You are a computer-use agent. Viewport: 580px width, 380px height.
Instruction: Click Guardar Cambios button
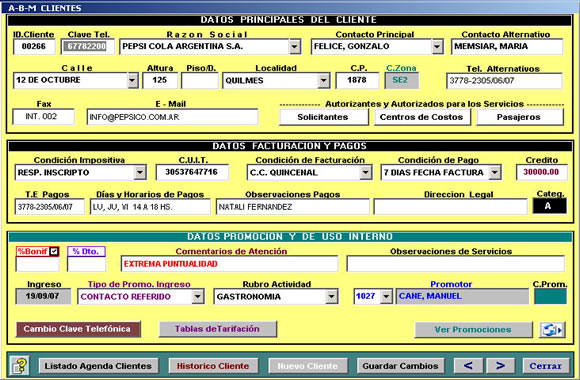pyautogui.click(x=400, y=366)
